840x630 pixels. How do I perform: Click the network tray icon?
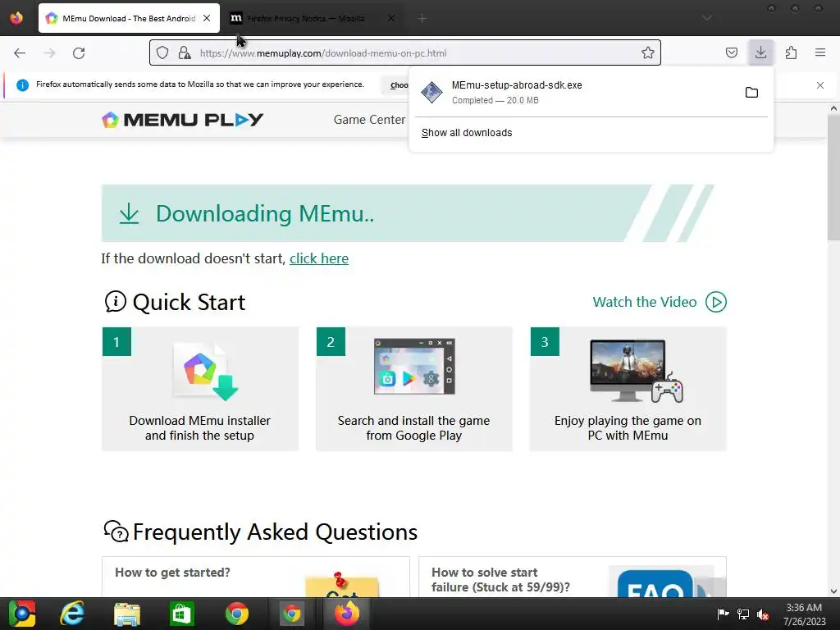(743, 614)
